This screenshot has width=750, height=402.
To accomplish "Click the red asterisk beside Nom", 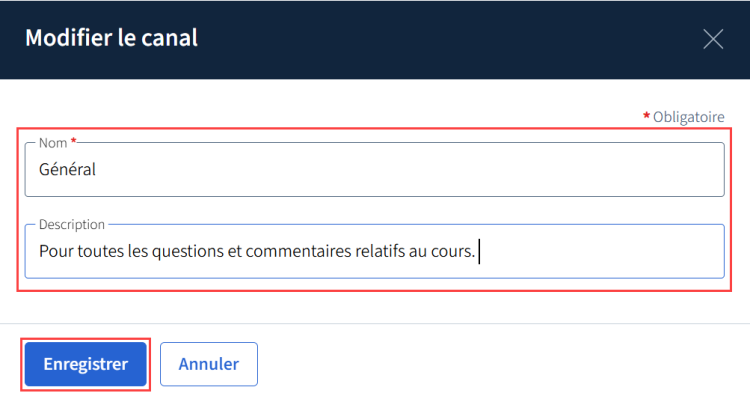I will [x=73, y=141].
